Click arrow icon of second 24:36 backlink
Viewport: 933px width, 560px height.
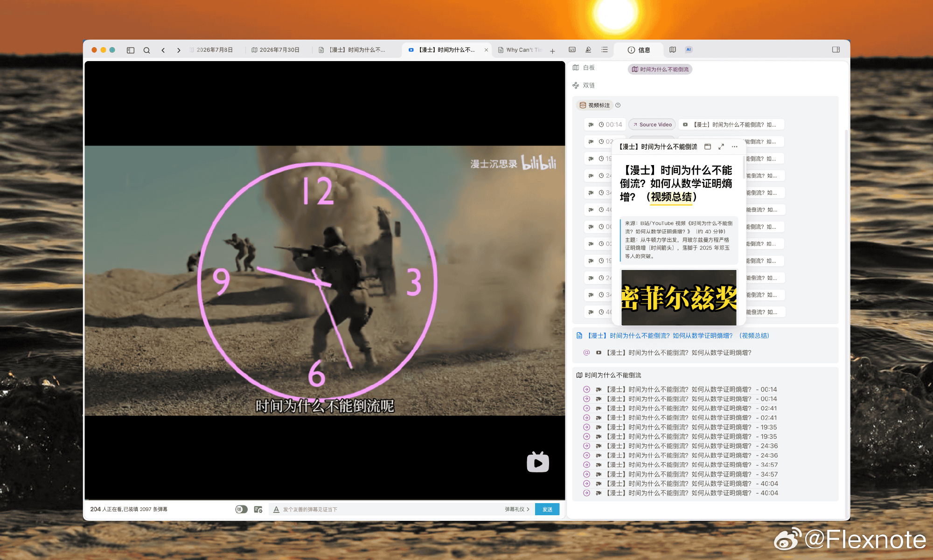(586, 456)
